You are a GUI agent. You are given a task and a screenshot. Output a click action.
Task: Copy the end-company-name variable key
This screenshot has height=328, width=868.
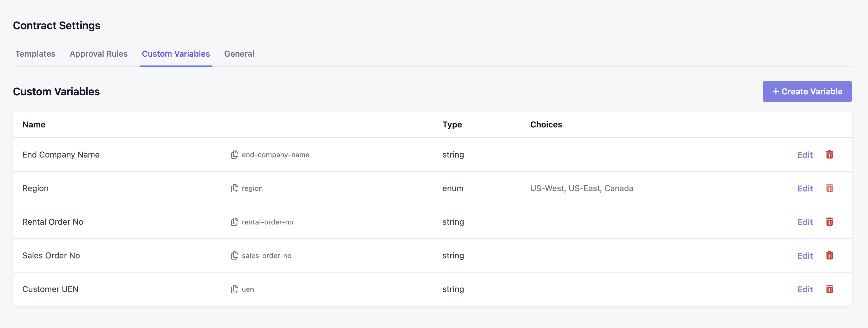(x=235, y=155)
